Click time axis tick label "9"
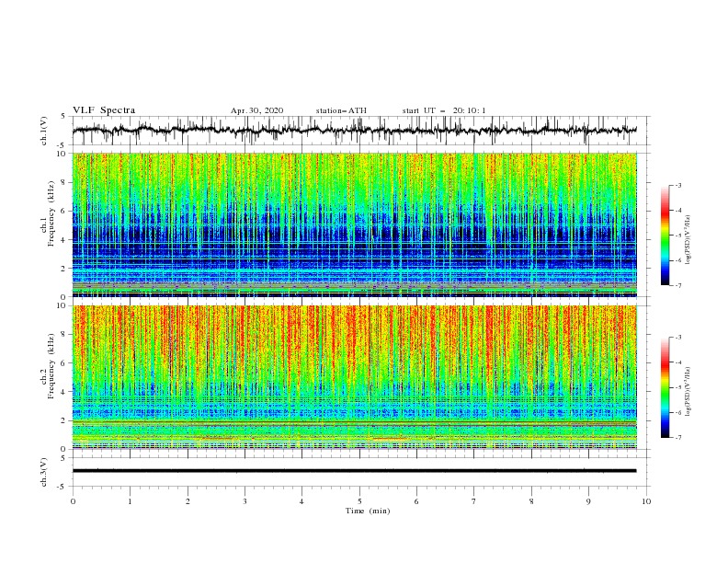This screenshot has height=563, width=728. 588,501
